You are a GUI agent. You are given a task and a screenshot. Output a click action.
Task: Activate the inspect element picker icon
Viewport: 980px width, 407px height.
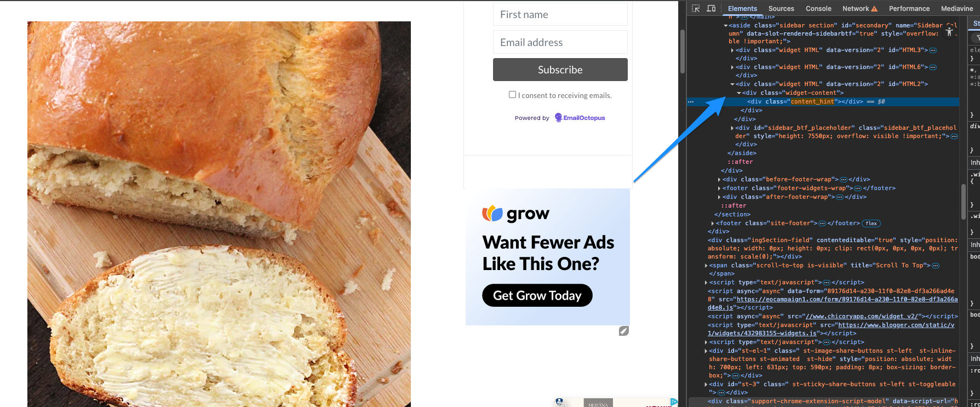(x=696, y=8)
